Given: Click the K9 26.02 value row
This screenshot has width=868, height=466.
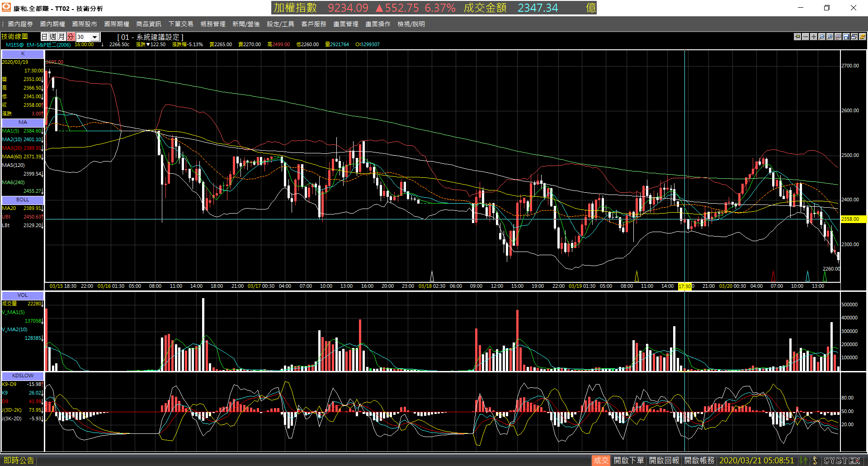Looking at the screenshot, I should 22,393.
